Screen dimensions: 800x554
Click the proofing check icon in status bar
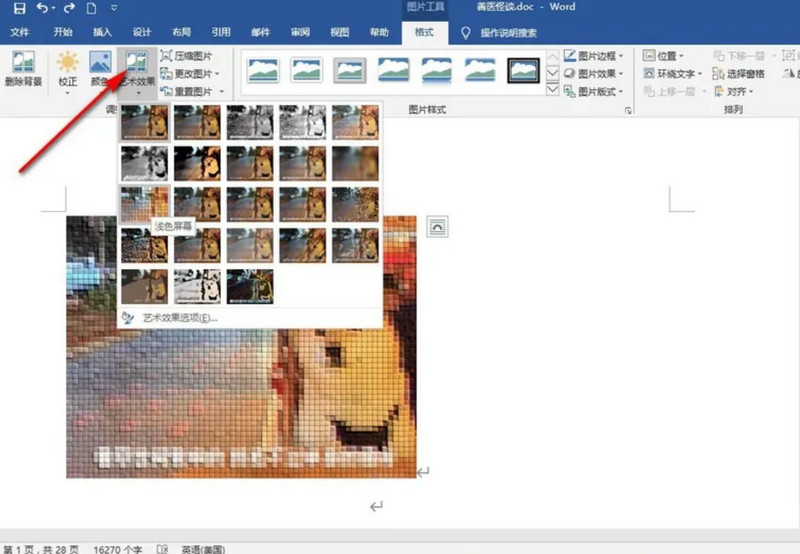(x=162, y=549)
